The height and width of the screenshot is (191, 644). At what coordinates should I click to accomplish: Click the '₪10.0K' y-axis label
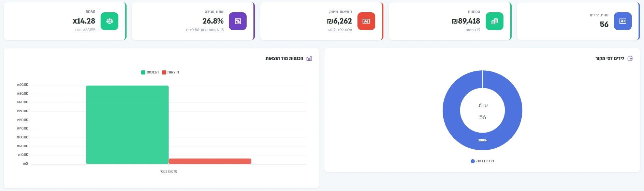[x=23, y=155]
